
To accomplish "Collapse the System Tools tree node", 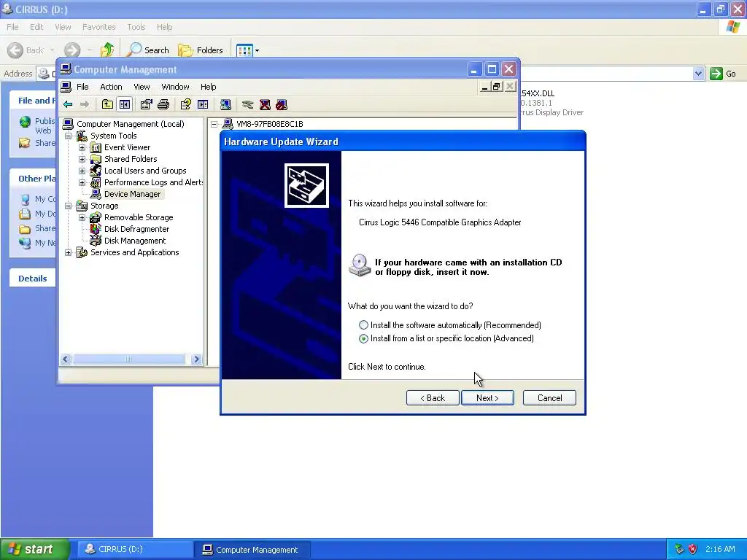I will click(x=68, y=136).
